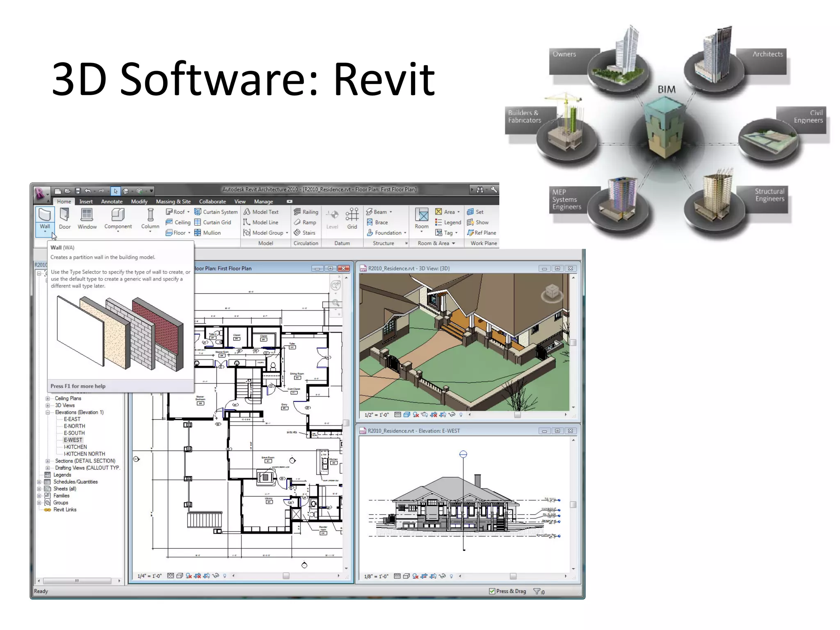Screen dimensions: 840x630
Task: Select the Model Line tool
Action: pyautogui.click(x=261, y=222)
